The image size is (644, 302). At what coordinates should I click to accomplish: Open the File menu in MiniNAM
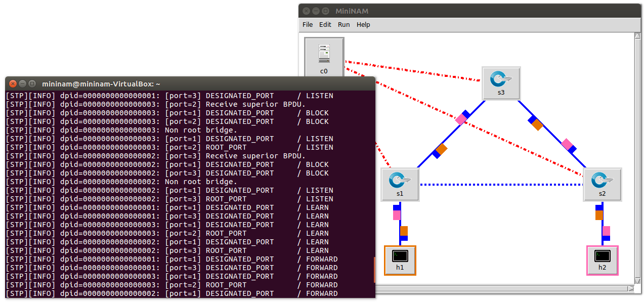[308, 25]
